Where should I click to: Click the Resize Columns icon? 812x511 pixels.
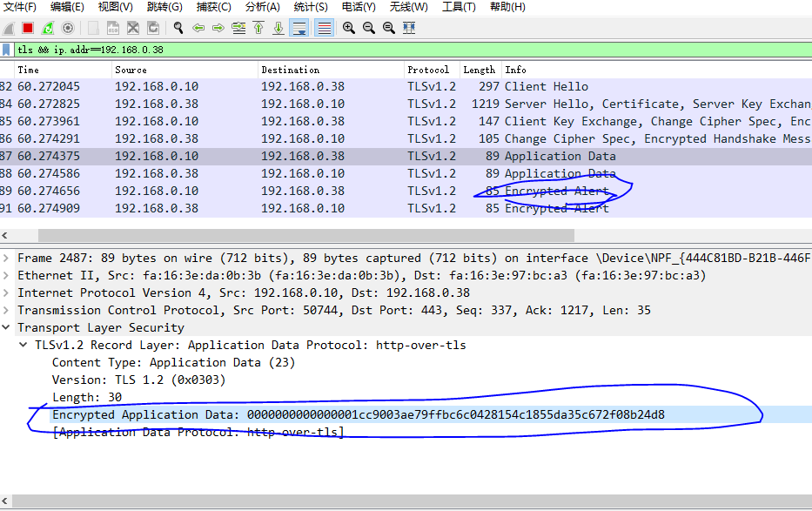coord(409,27)
